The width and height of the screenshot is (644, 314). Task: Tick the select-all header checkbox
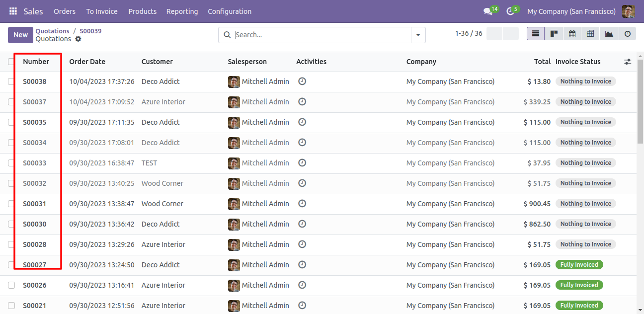pyautogui.click(x=11, y=62)
